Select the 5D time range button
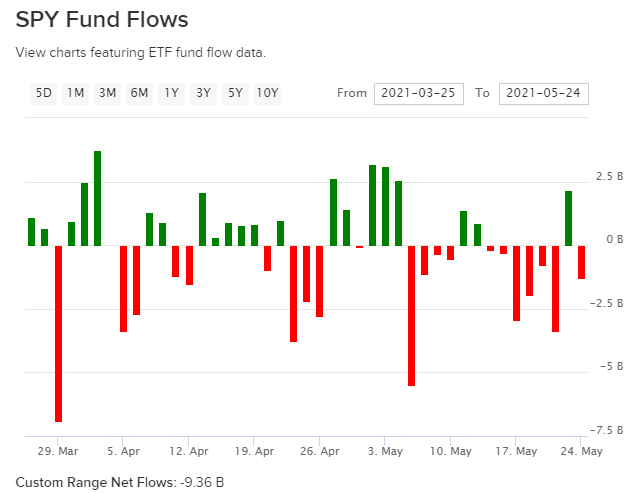Image resolution: width=636 pixels, height=493 pixels. click(x=44, y=93)
